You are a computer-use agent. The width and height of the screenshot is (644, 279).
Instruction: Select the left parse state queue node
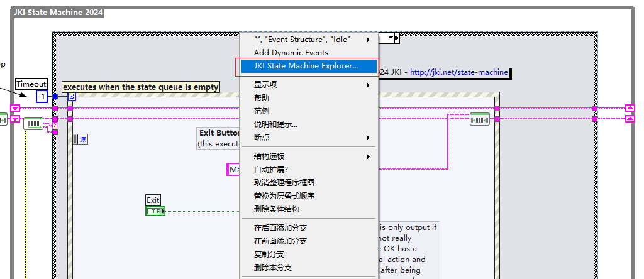pos(33,123)
